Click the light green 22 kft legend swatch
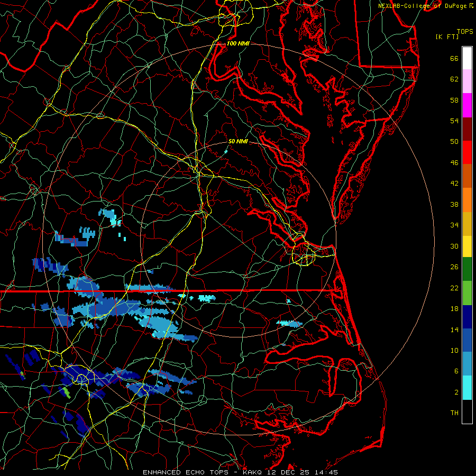The image size is (476, 476). coord(467,293)
